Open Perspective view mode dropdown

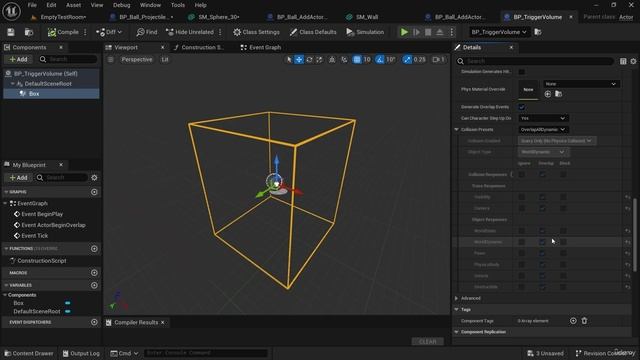point(136,60)
